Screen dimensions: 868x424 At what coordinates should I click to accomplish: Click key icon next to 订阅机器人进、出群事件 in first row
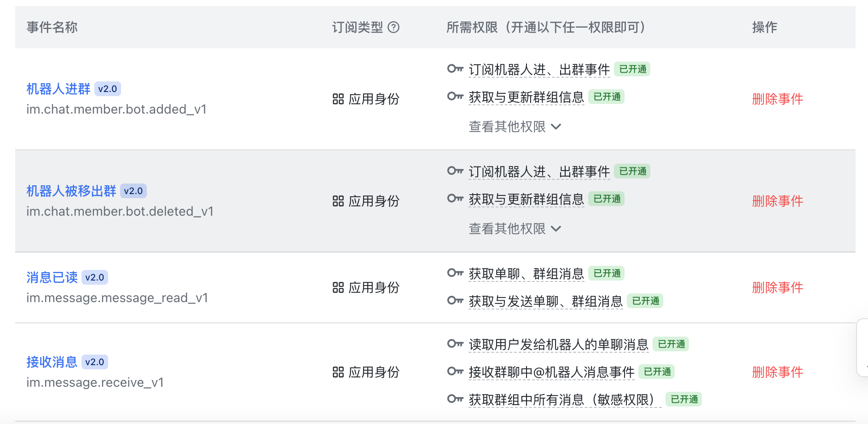tap(455, 69)
